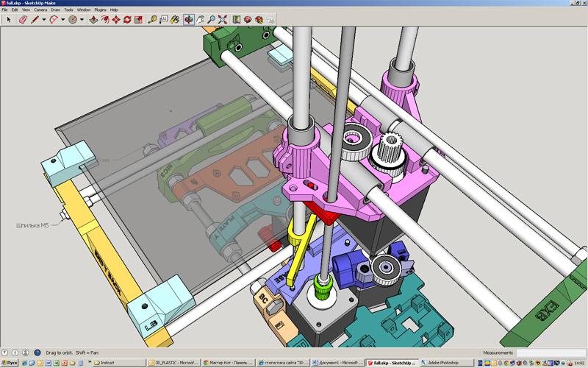Click the Windows Start (Пуск) button
The width and height of the screenshot is (588, 368).
[10, 363]
